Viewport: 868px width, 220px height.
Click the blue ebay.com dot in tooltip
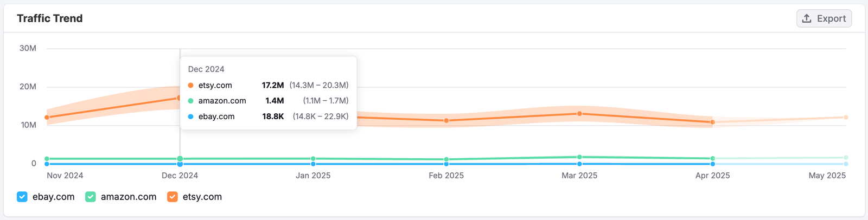click(190, 117)
